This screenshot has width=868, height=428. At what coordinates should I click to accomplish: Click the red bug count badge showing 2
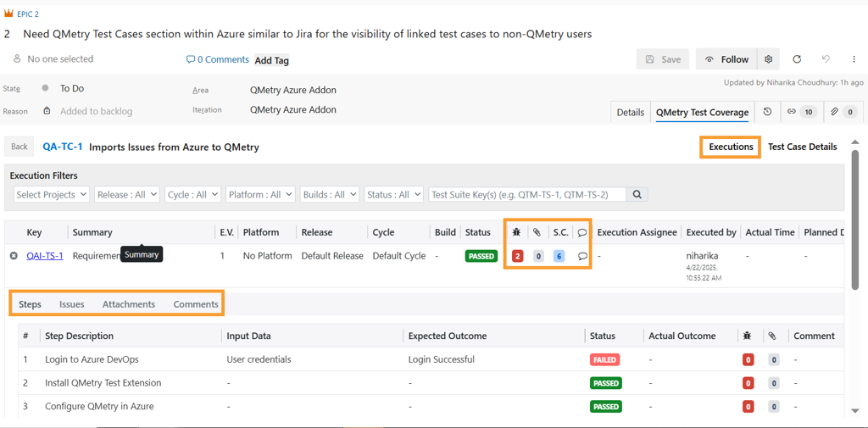pyautogui.click(x=517, y=256)
